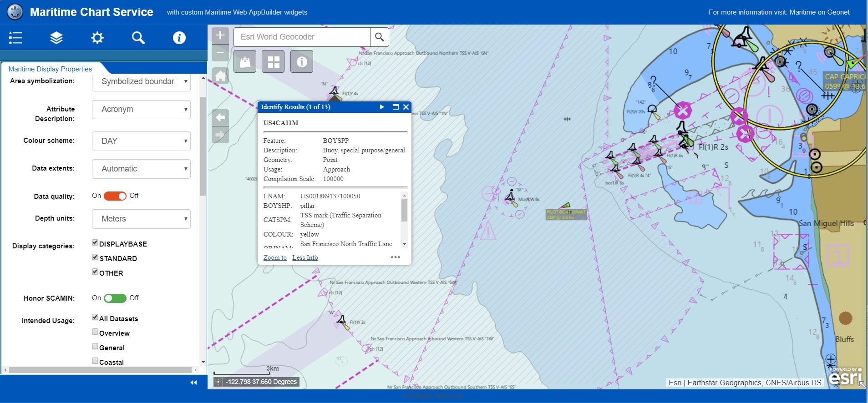The image size is (868, 403).
Task: Click the Compilation Scale value 100000
Action: [x=333, y=179]
